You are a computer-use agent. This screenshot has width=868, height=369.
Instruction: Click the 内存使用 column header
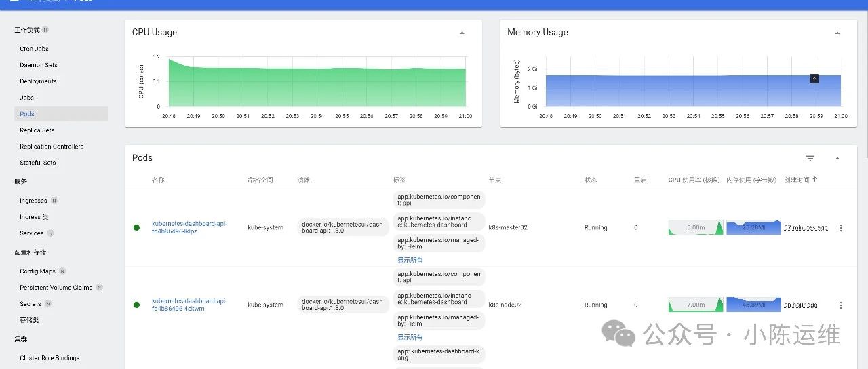click(752, 180)
